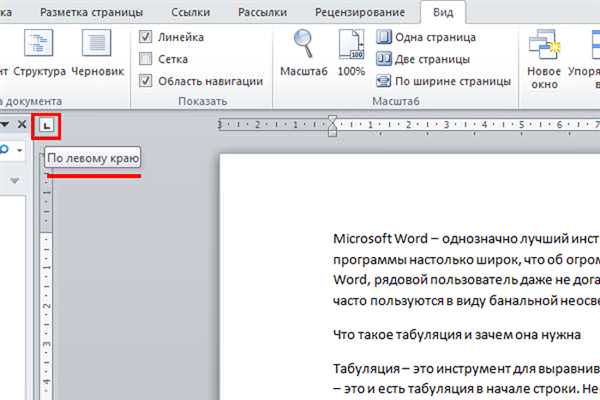Toggle the Линейка checkbox

pos(171,37)
